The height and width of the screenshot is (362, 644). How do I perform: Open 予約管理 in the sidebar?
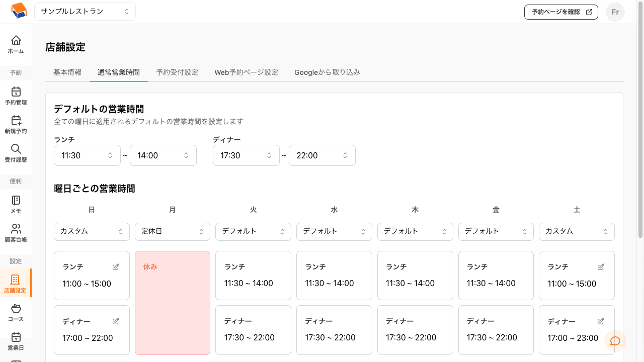coord(16,97)
